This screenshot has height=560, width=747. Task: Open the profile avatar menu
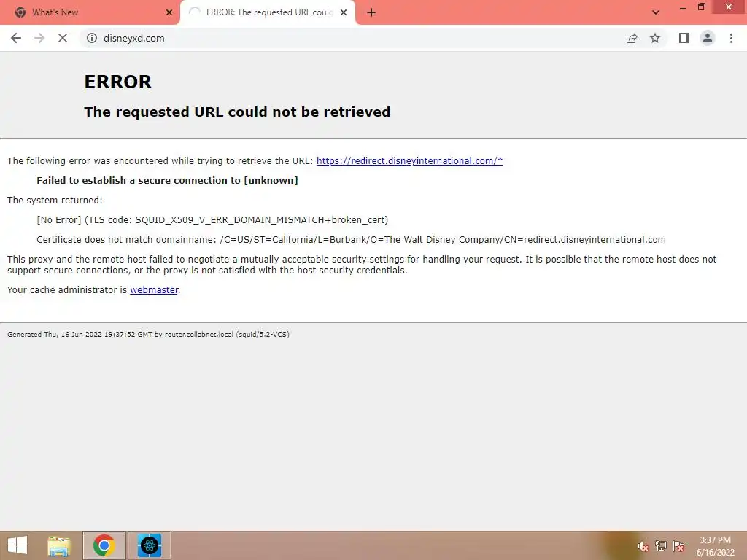tap(708, 38)
